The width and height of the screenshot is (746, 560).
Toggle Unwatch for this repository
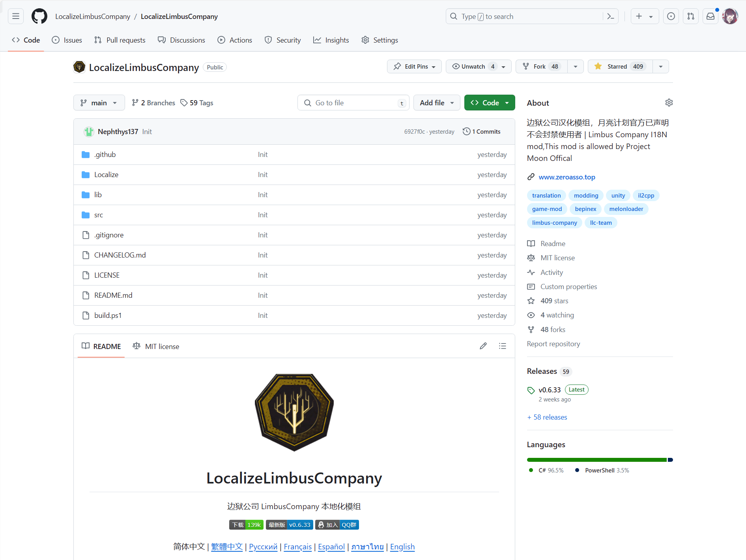(473, 66)
